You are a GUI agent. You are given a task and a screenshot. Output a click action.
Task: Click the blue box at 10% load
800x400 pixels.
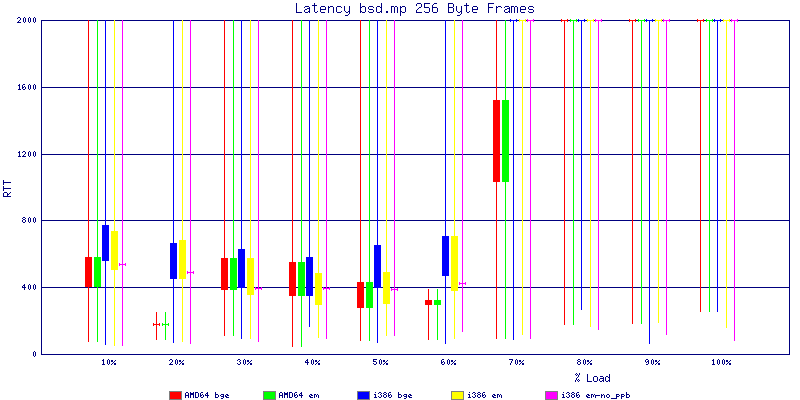point(106,243)
